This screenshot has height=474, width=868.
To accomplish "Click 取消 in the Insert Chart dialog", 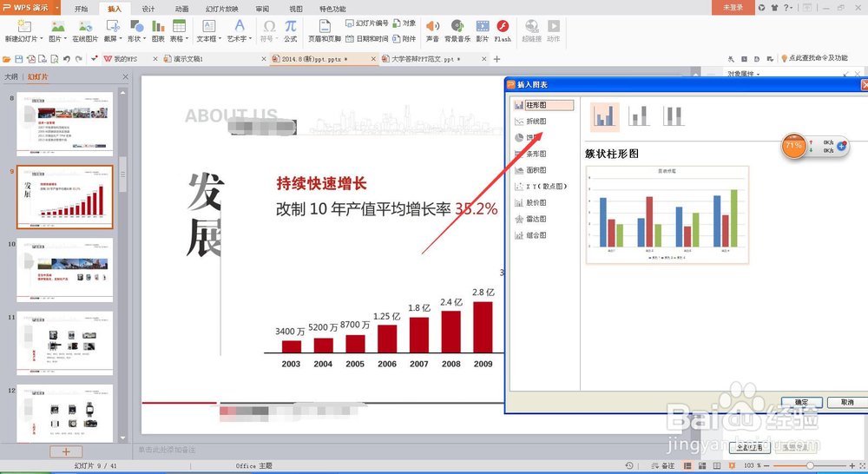I will (847, 402).
